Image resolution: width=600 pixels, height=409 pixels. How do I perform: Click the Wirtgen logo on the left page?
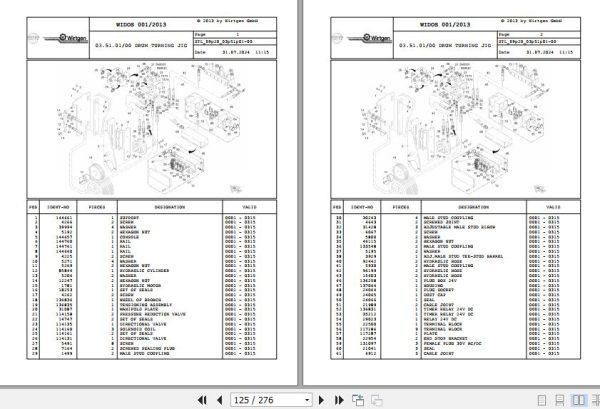[x=66, y=38]
